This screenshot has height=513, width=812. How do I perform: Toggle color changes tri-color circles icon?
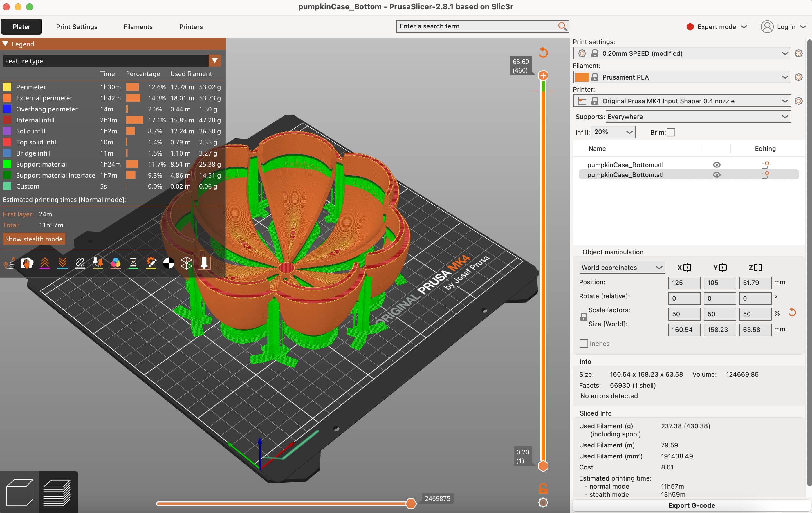pyautogui.click(x=116, y=263)
